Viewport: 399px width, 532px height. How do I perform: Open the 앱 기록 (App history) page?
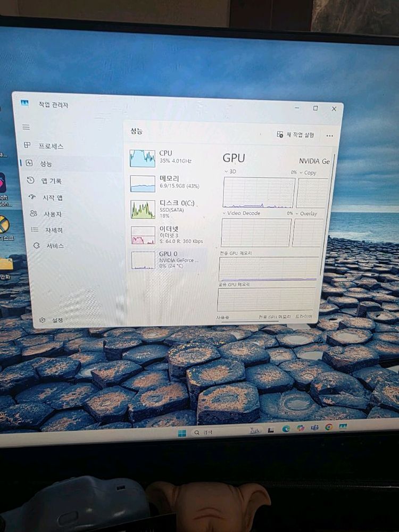(51, 181)
